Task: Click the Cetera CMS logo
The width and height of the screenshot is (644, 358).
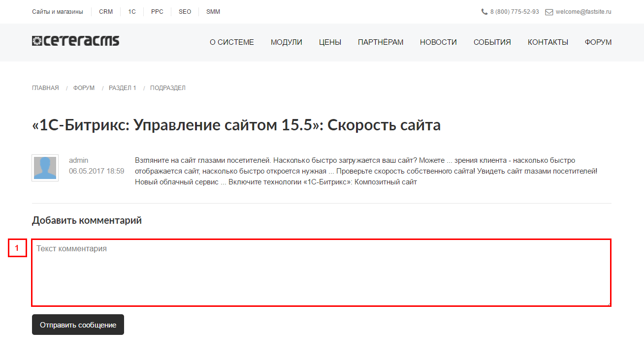Action: click(75, 41)
